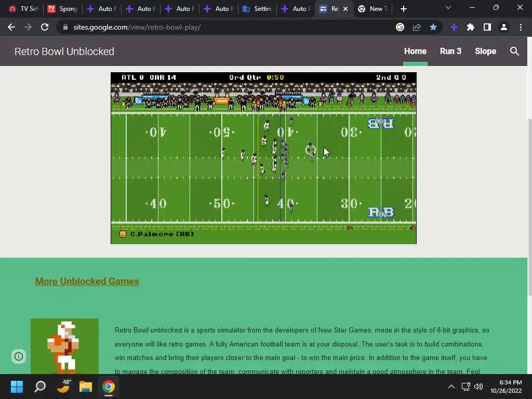Reload the Retro Bowl page
This screenshot has height=399, width=532.
click(x=45, y=27)
